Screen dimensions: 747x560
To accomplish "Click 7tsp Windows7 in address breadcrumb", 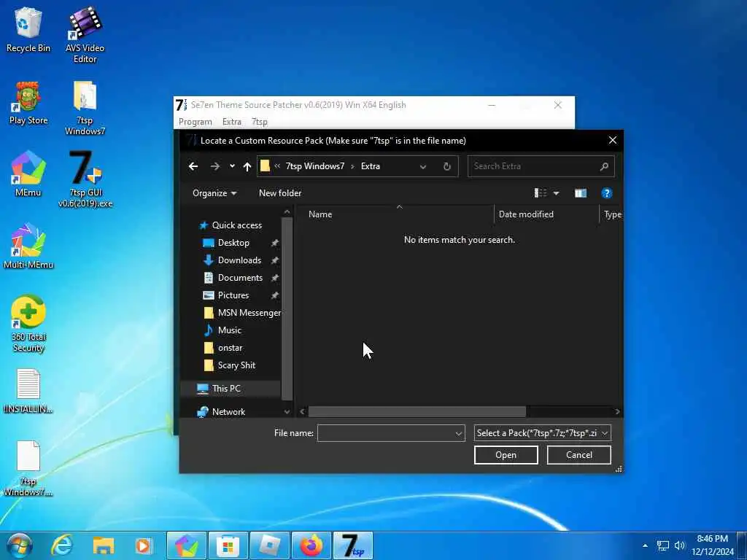I will point(315,166).
